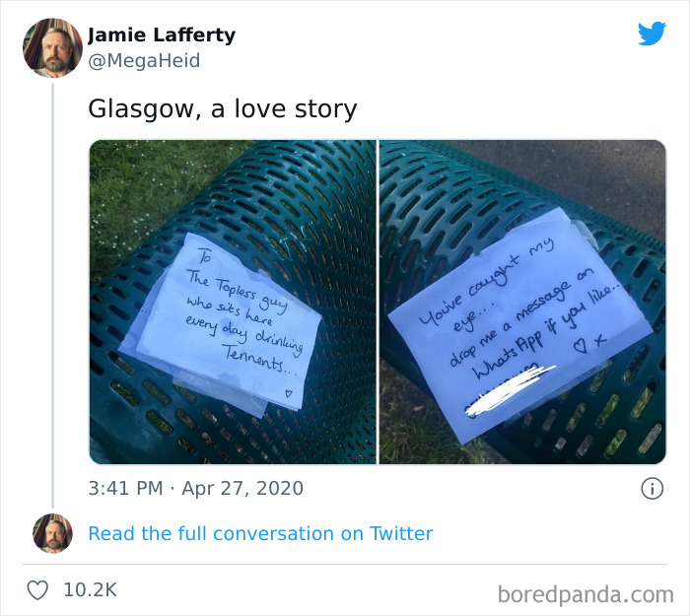
Task: Click the heart like icon
Action: coord(37,590)
